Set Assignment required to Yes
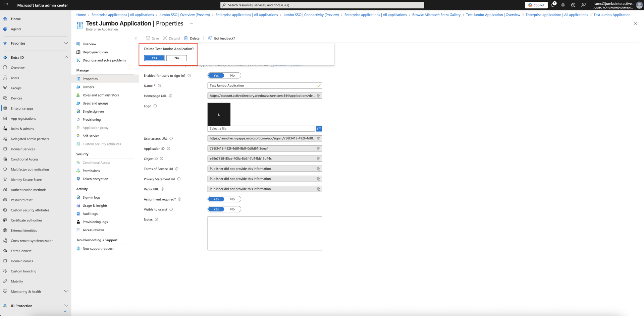This screenshot has width=644, height=316. click(x=216, y=199)
